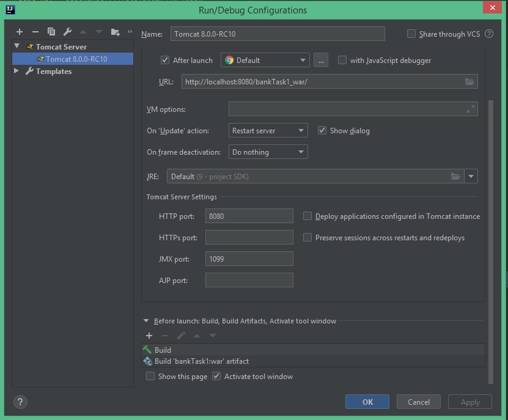Click the Cancel button
Image resolution: width=508 pixels, height=420 pixels.
(419, 402)
